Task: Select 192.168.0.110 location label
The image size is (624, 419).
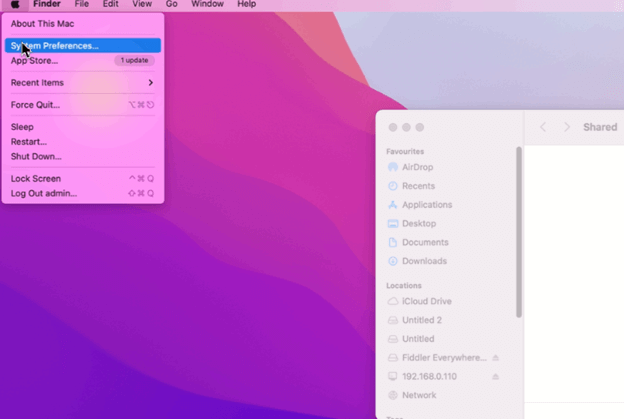Action: pos(429,376)
